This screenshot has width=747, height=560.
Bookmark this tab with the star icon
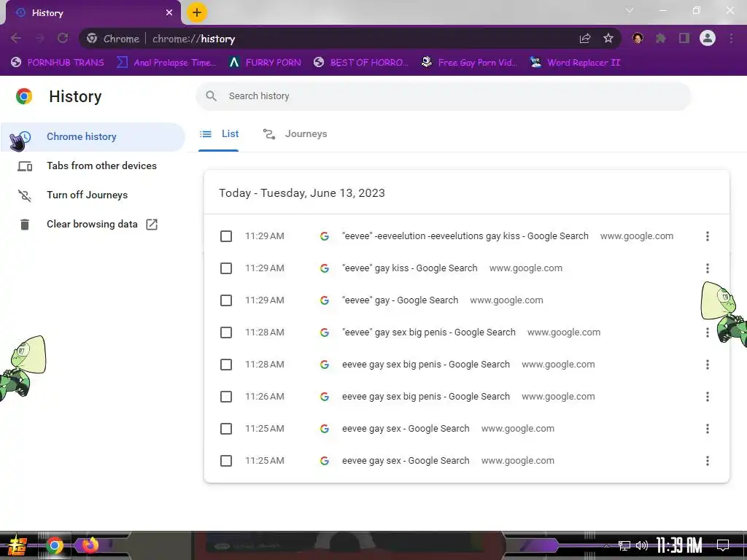tap(608, 39)
